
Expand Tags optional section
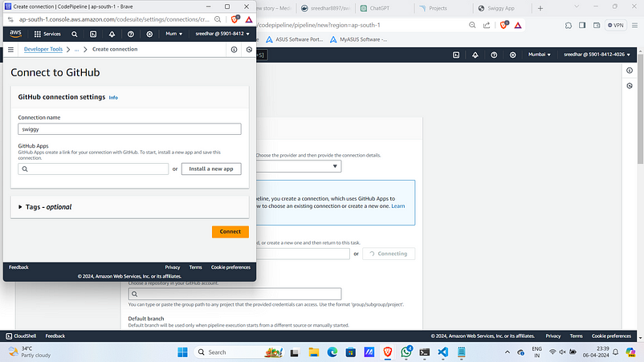click(45, 207)
